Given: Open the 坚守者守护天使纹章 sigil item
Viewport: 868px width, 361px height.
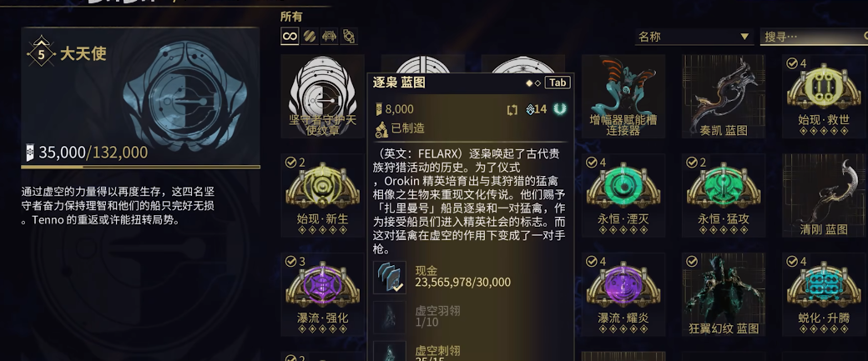Looking at the screenshot, I should (322, 96).
